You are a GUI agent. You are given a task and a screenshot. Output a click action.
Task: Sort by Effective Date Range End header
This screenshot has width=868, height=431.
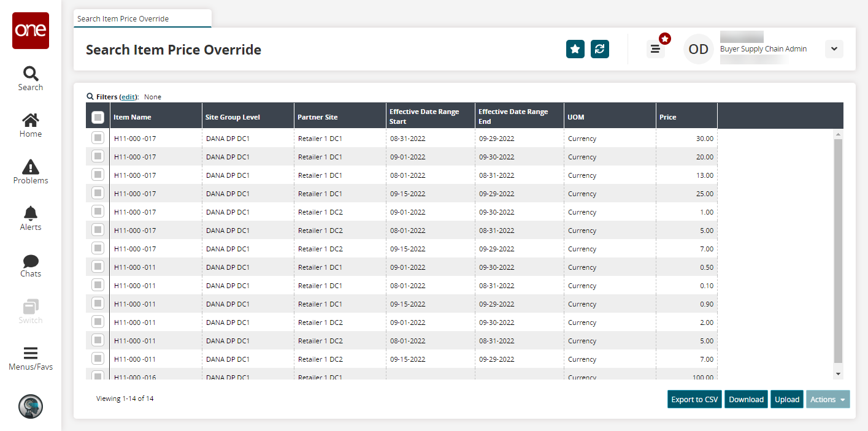520,116
